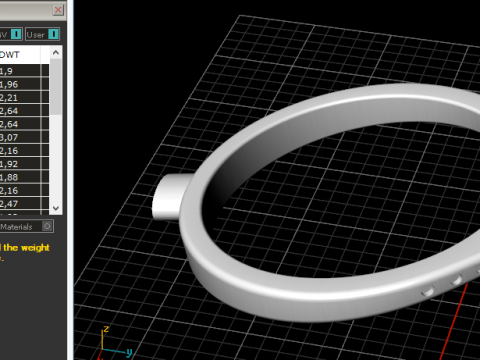Toggle the switch left of User

(16, 34)
